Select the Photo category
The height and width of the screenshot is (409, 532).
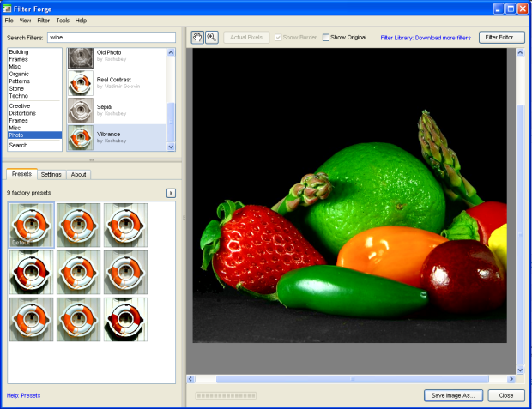click(34, 135)
